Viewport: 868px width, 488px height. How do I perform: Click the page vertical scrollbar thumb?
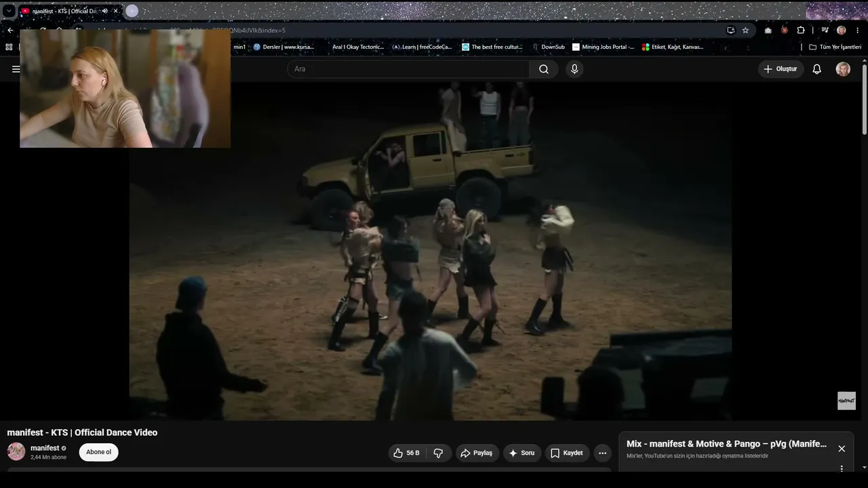pos(865,100)
